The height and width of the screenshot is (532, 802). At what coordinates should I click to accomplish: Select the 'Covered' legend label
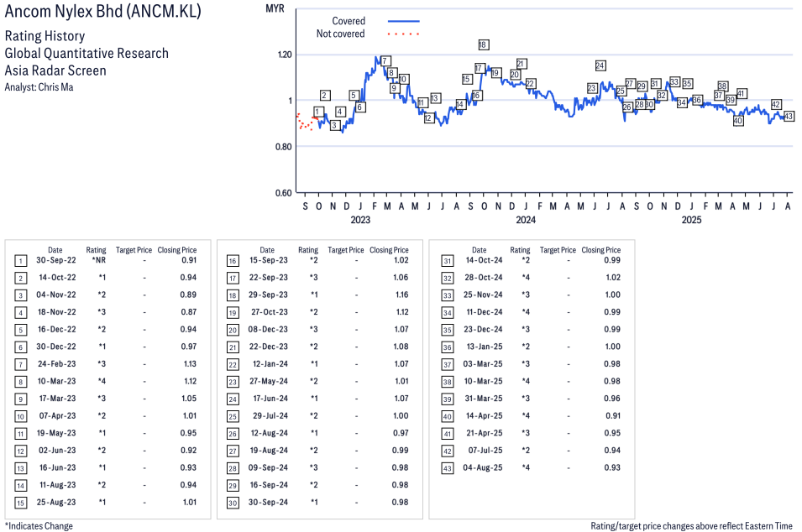click(349, 21)
